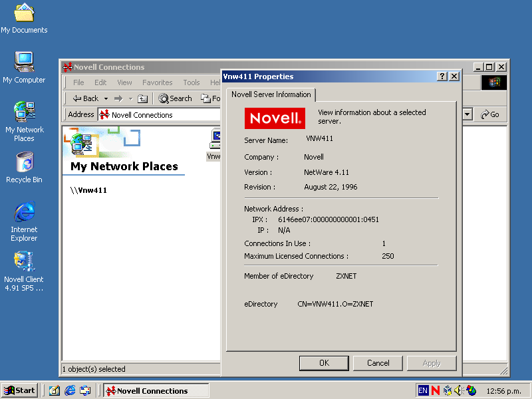Click the question mark help button in the dialog
The width and height of the screenshot is (532, 399).
tap(442, 76)
